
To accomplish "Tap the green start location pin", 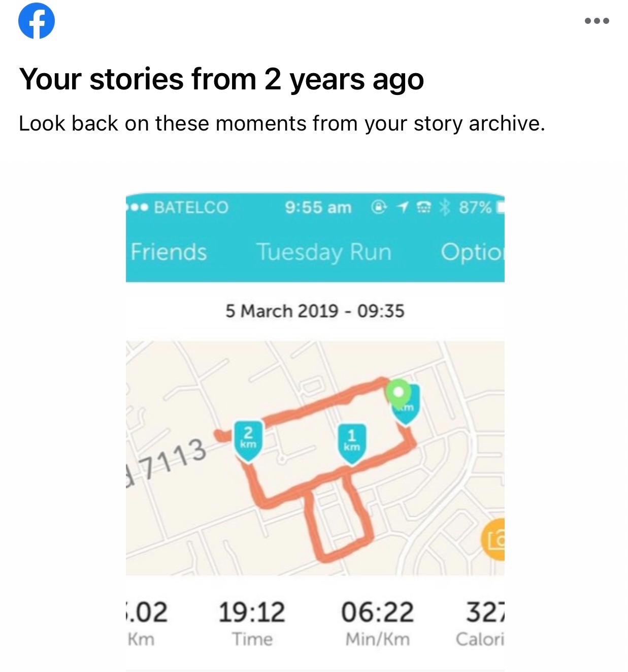I will coord(398,396).
